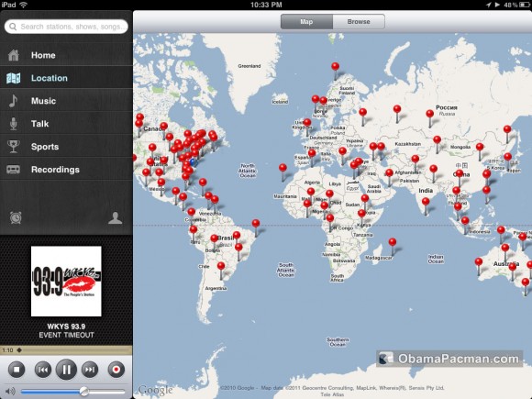Click the WKYS 93.9 station title
Viewport: 532px width, 399px height.
pyautogui.click(x=66, y=327)
